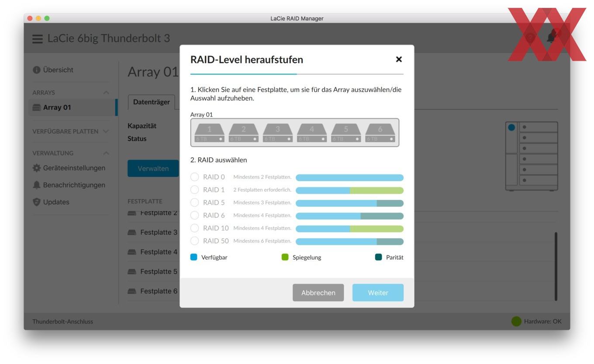Click the RAID 1 capacity bar
The image size is (594, 364).
pyautogui.click(x=349, y=190)
